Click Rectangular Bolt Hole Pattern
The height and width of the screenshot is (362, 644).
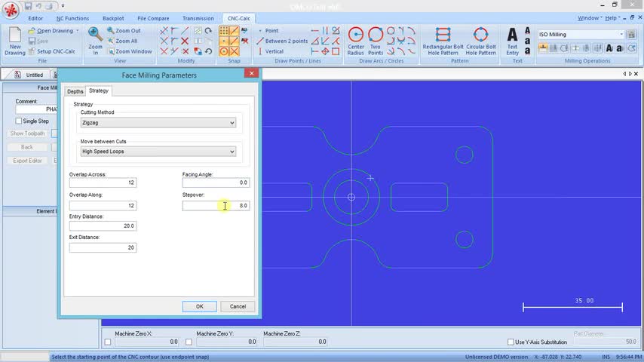click(x=443, y=41)
